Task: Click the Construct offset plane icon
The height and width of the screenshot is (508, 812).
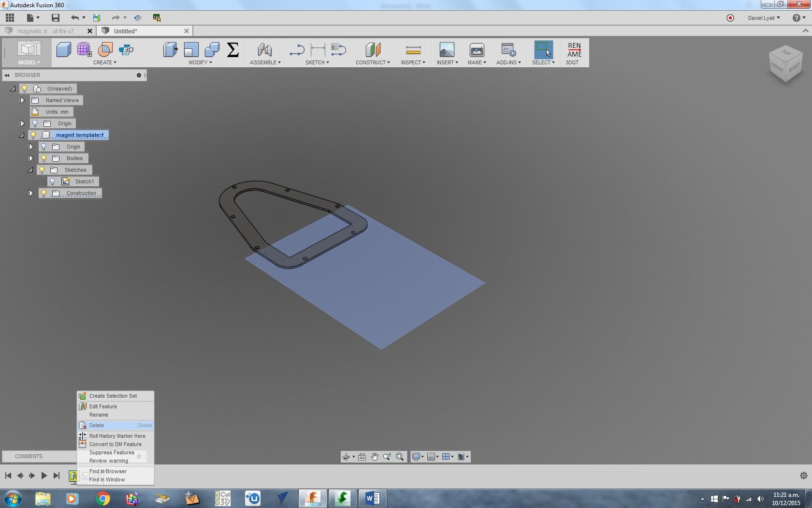Action: (x=373, y=49)
